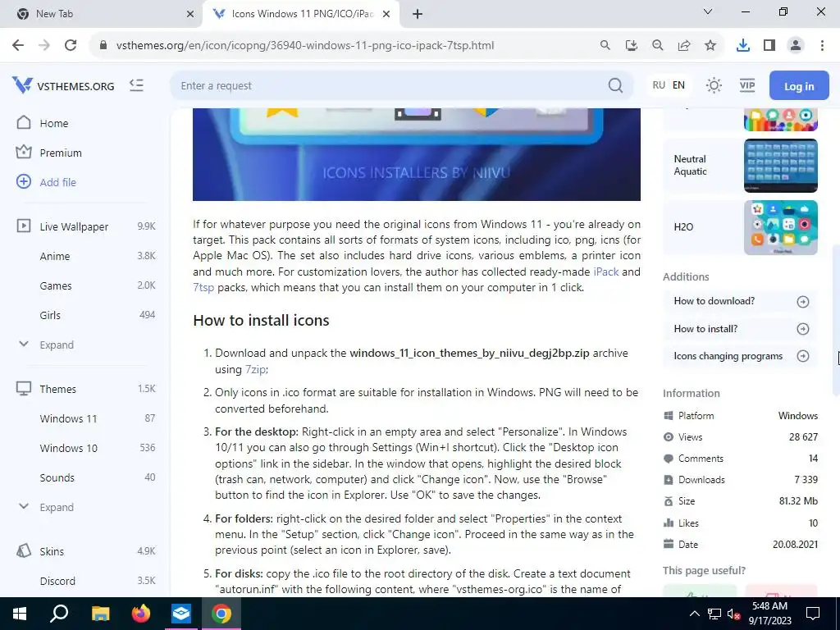Click the muted volume tray icon
Viewport: 840px width, 630px height.
[733, 614]
